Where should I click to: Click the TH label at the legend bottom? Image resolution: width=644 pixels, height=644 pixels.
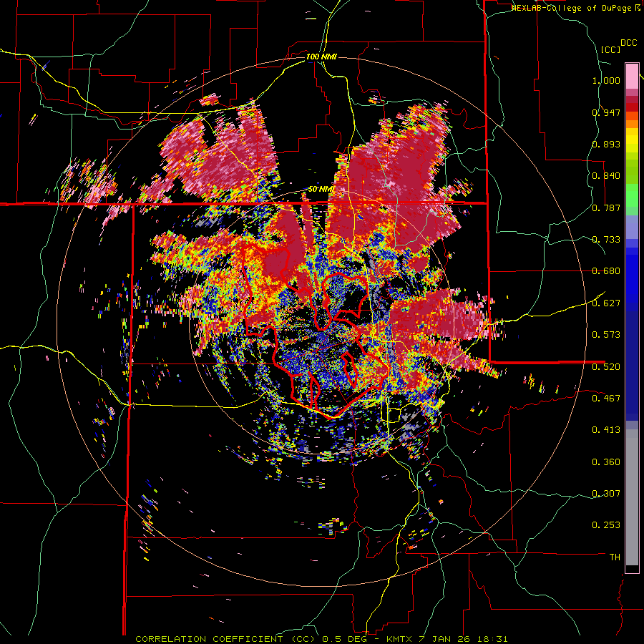(x=615, y=557)
